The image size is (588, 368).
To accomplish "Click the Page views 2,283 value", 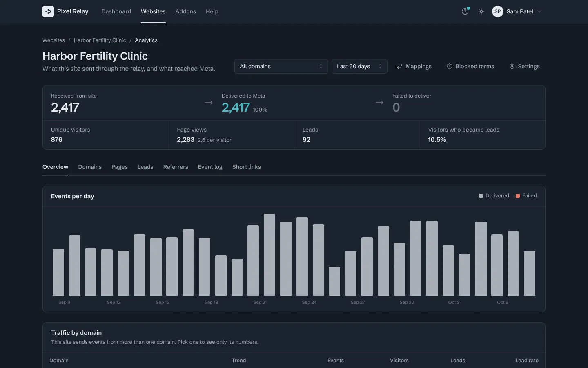I will point(185,139).
